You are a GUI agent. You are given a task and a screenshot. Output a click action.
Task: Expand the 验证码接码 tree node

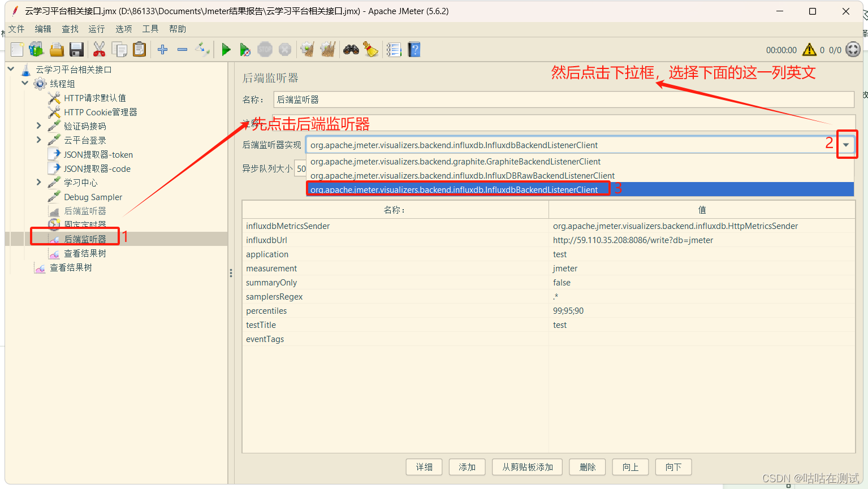(38, 126)
